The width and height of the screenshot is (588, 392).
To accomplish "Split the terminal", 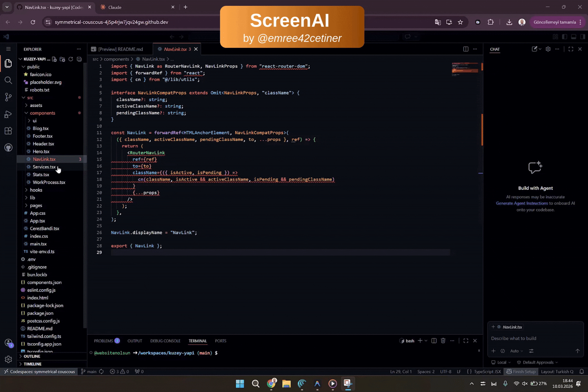I will click(434, 341).
